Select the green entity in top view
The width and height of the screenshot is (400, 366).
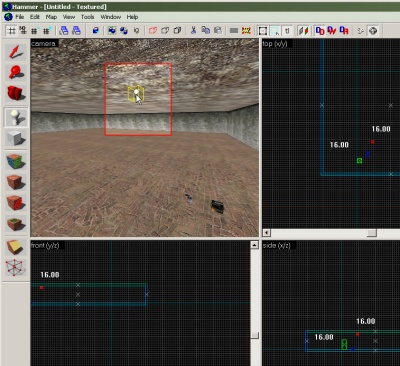(x=359, y=161)
